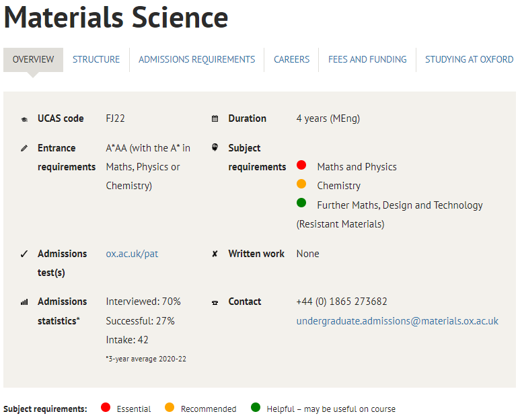Click the cross icon beside Written work
Image resolution: width=520 pixels, height=420 pixels.
coord(215,254)
